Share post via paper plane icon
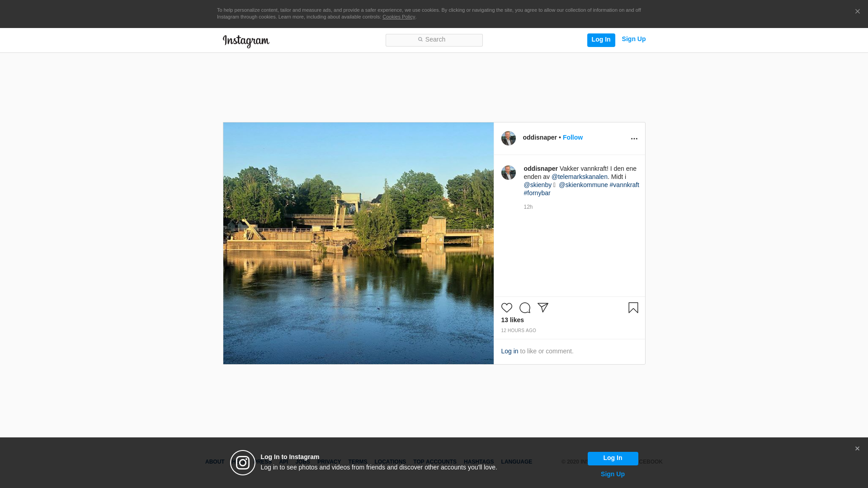Viewport: 868px width, 488px height. pyautogui.click(x=542, y=308)
